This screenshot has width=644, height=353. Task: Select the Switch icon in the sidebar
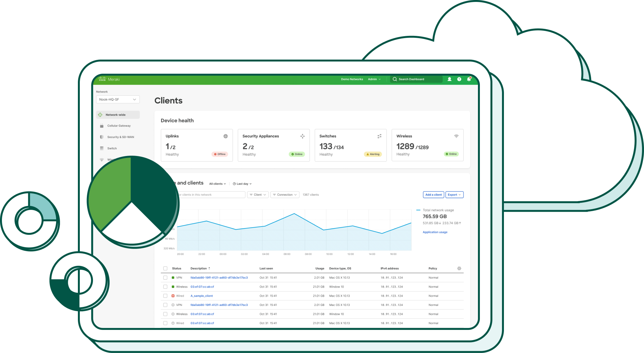coord(102,148)
